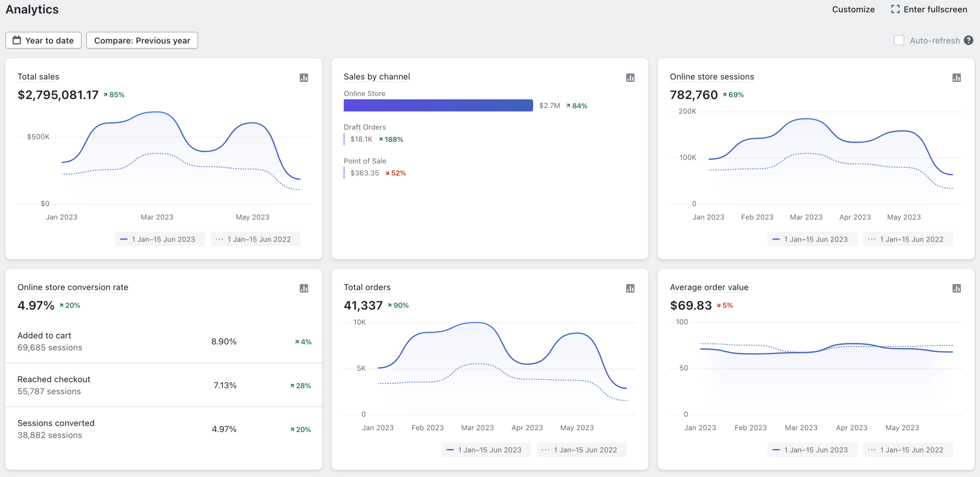The width and height of the screenshot is (980, 477).
Task: Open report icon on Sales by channel card
Action: tap(630, 78)
